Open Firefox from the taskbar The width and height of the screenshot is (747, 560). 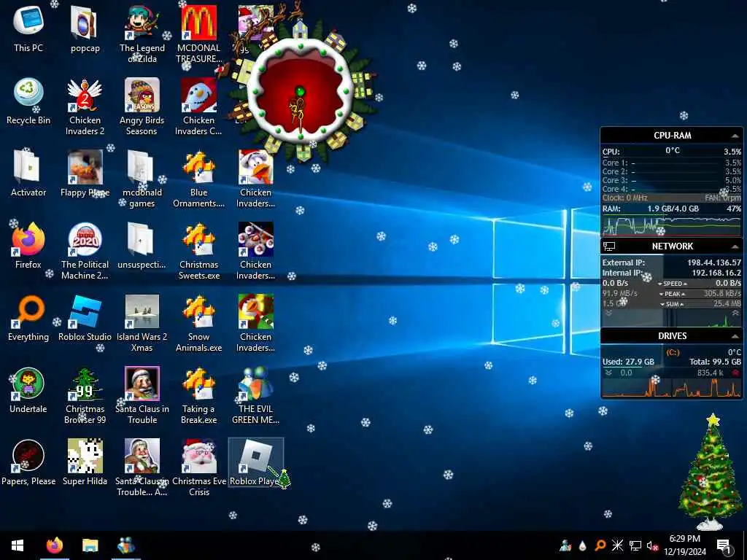point(55,545)
